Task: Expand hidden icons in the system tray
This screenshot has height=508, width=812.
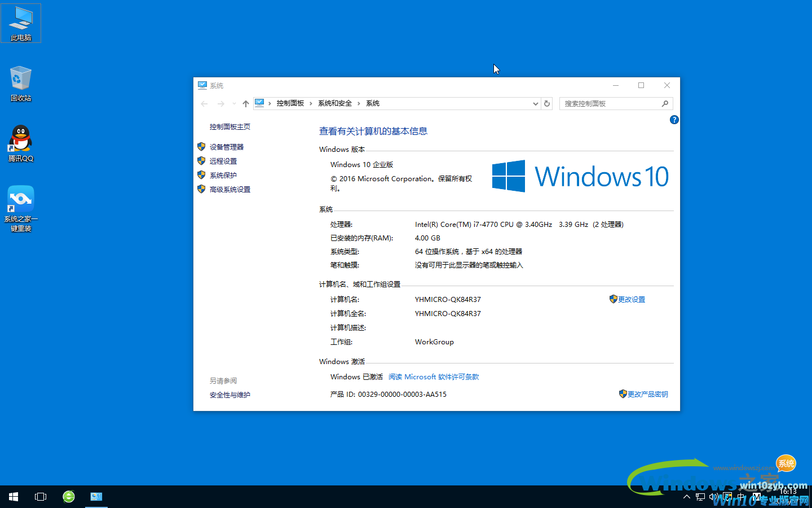Action: tap(686, 497)
